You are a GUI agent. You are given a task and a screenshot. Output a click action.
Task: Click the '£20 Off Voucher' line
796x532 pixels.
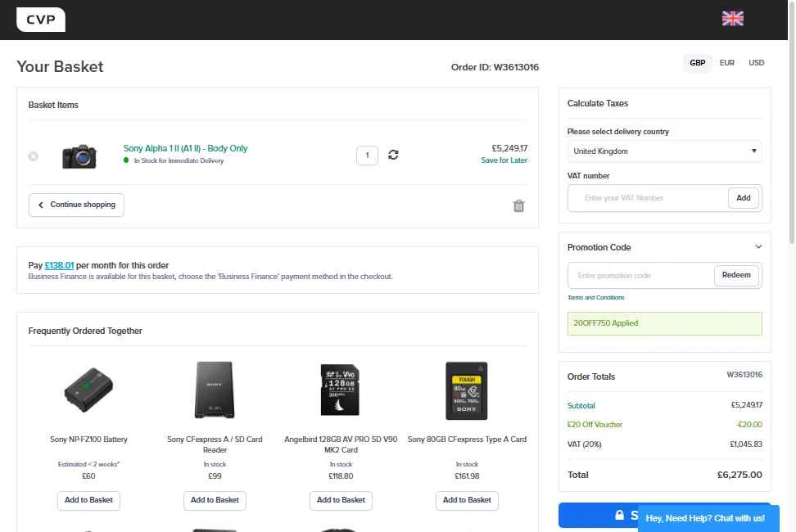point(664,425)
